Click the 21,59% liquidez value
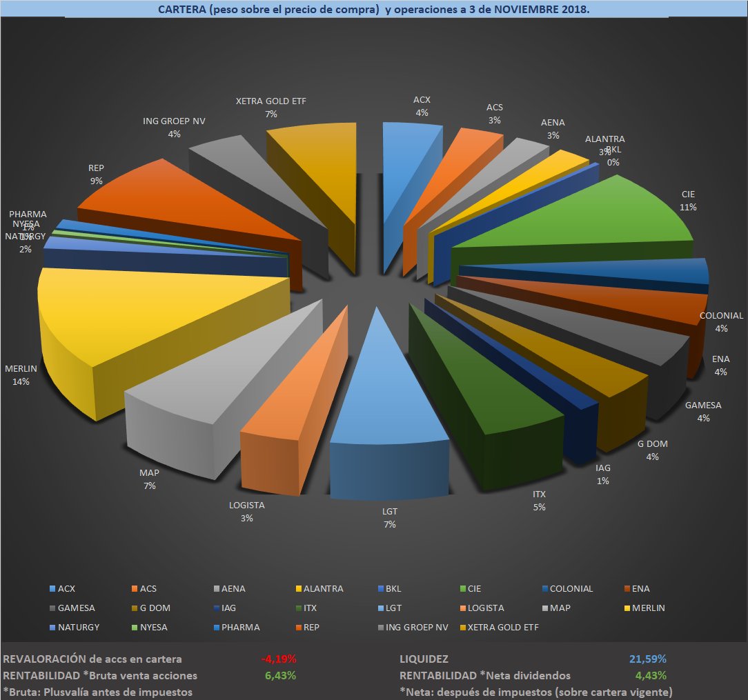The width and height of the screenshot is (748, 700). (x=648, y=659)
